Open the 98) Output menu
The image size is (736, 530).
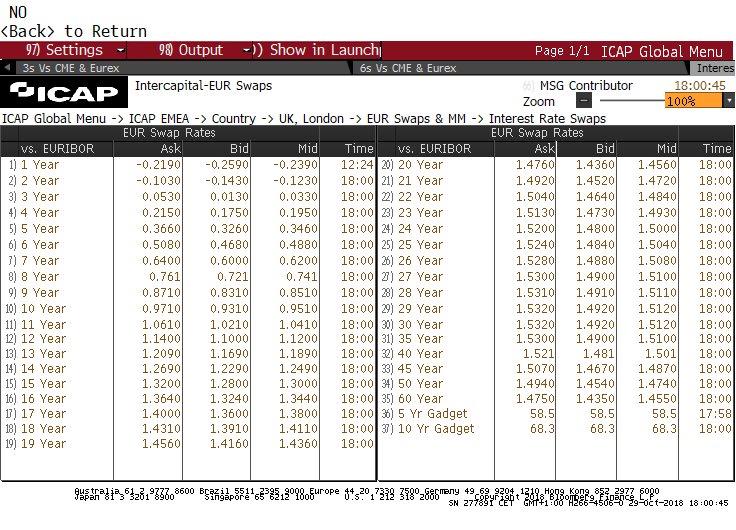pyautogui.click(x=190, y=50)
